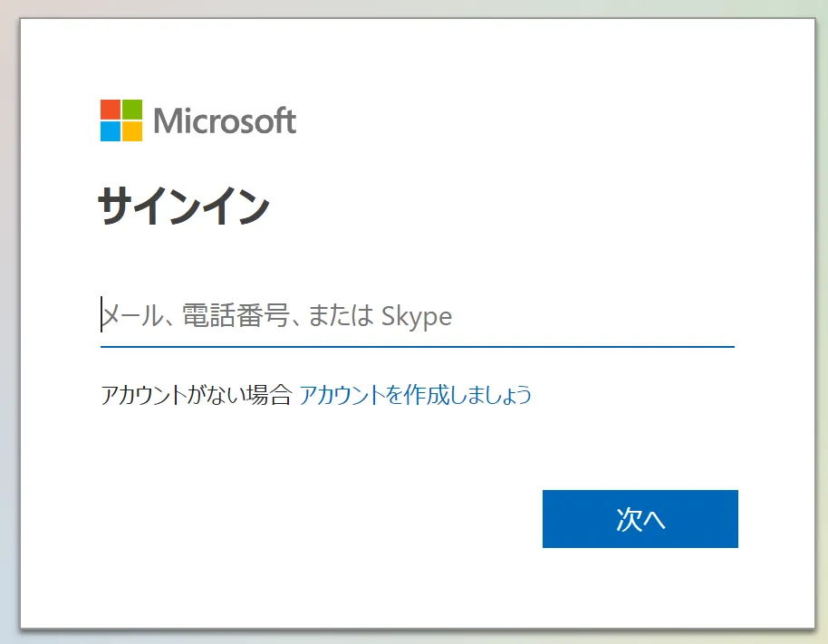This screenshot has width=828, height=644.
Task: Click the green square in the Microsoft logo
Action: [x=132, y=110]
